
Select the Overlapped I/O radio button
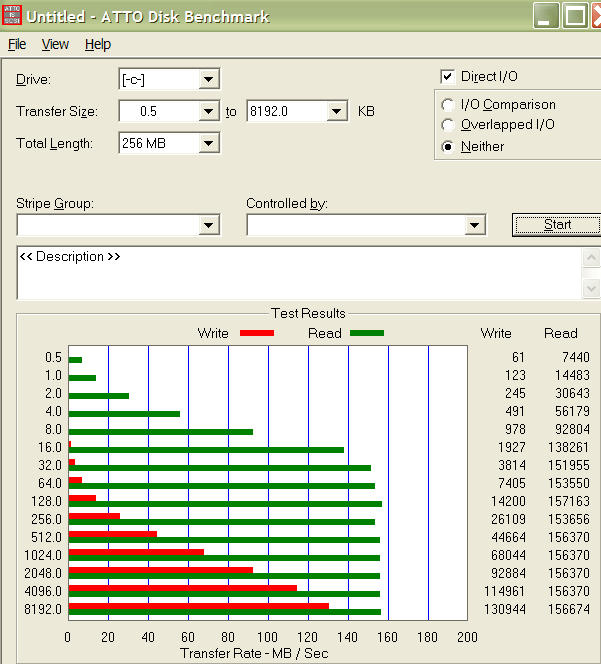coord(447,125)
